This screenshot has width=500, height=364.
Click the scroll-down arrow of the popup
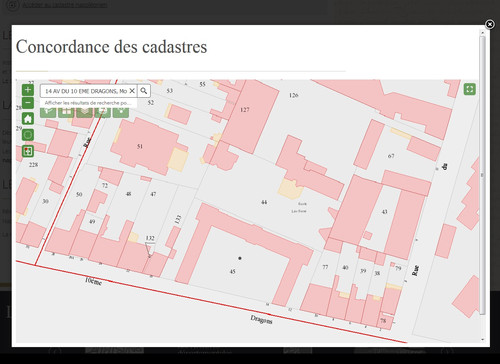(482, 340)
